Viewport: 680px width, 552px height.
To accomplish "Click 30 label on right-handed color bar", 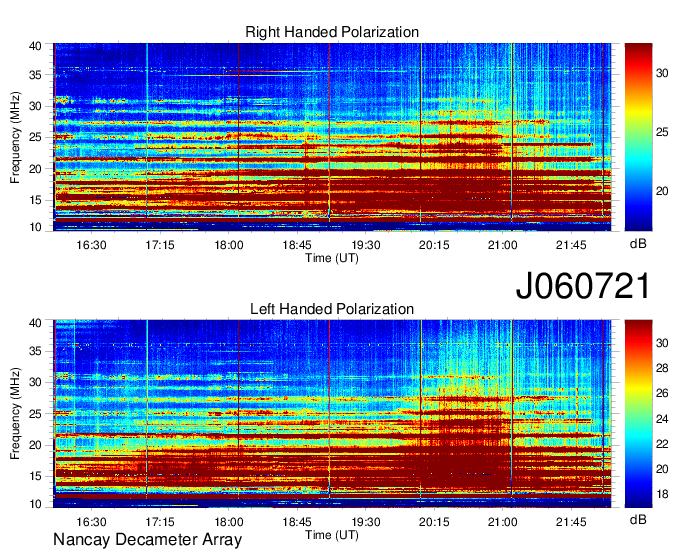I will (662, 73).
